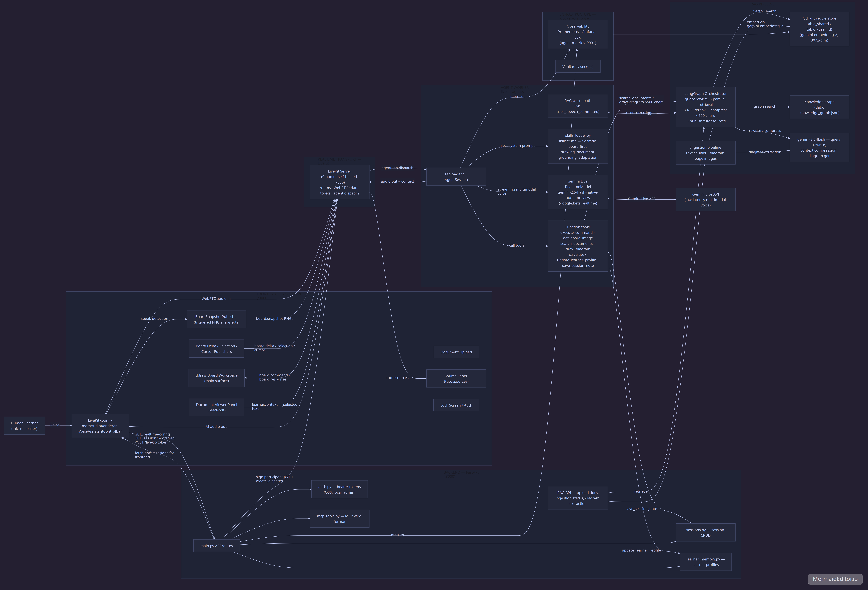Viewport: 868px width, 590px height.
Task: Select the 'agent job dispatch' edge label
Action: pos(397,168)
